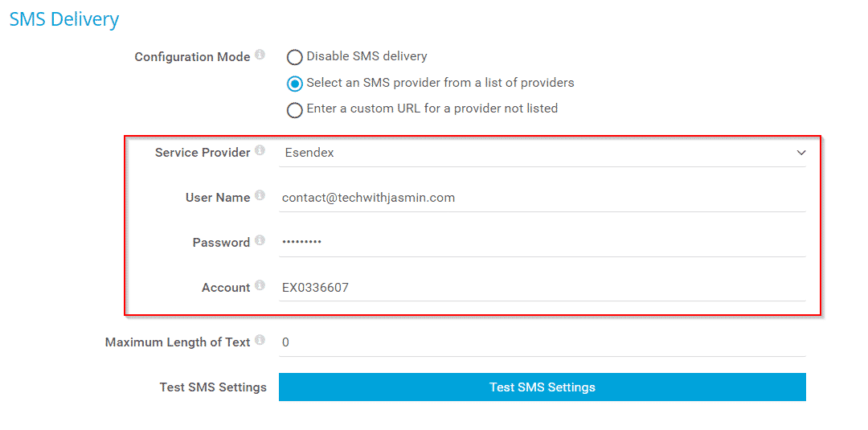Click the User Name email field
The height and width of the screenshot is (430, 868).
pos(542,198)
